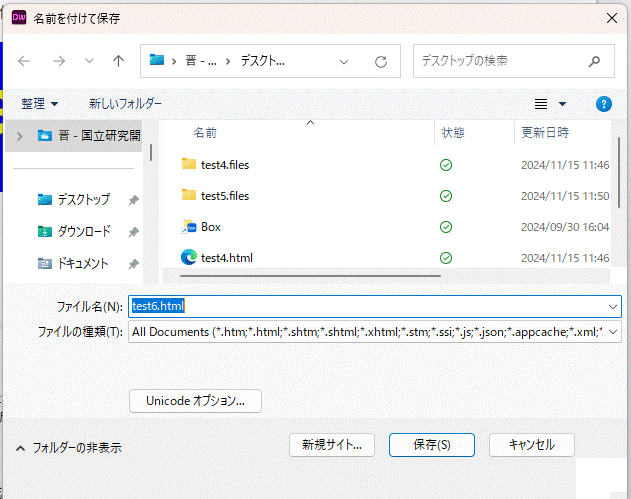The height and width of the screenshot is (499, 631).
Task: Click the Forward navigation arrow
Action: (58, 61)
